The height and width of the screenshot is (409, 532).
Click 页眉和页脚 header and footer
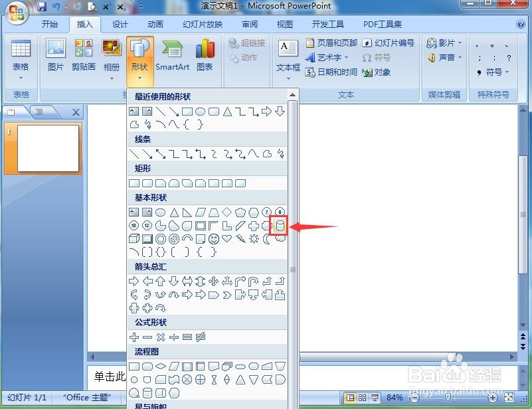pyautogui.click(x=331, y=42)
